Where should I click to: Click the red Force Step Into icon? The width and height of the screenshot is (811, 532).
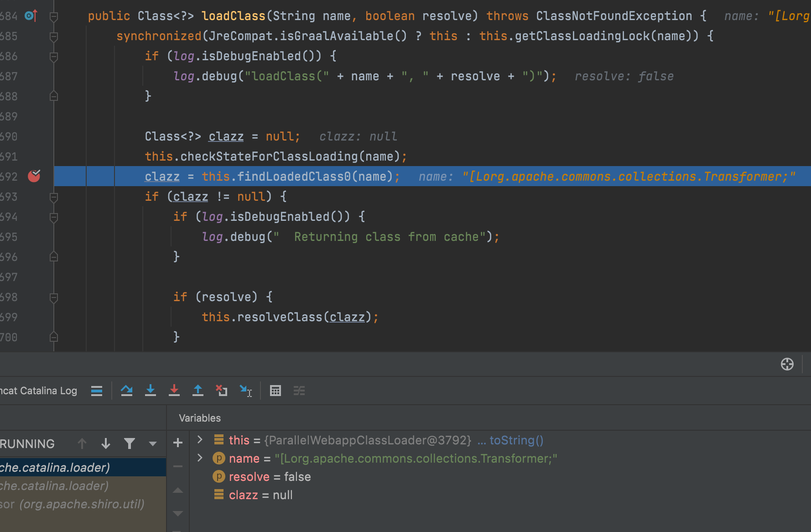point(174,391)
